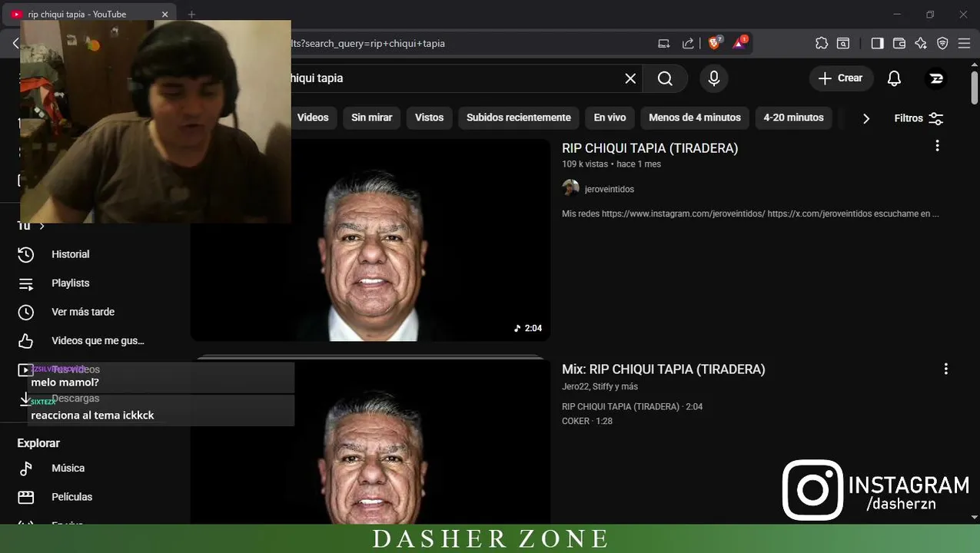This screenshot has width=980, height=553.
Task: Open Brave Shields lion icon
Action: pos(714,43)
